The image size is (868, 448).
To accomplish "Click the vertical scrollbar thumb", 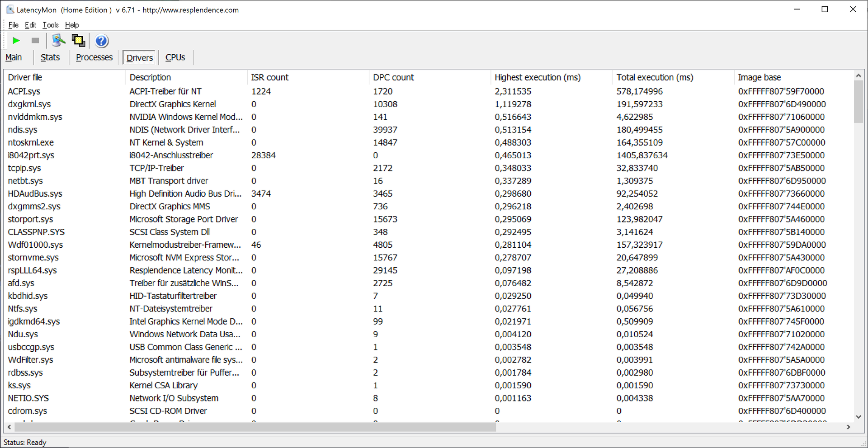I will 859,102.
